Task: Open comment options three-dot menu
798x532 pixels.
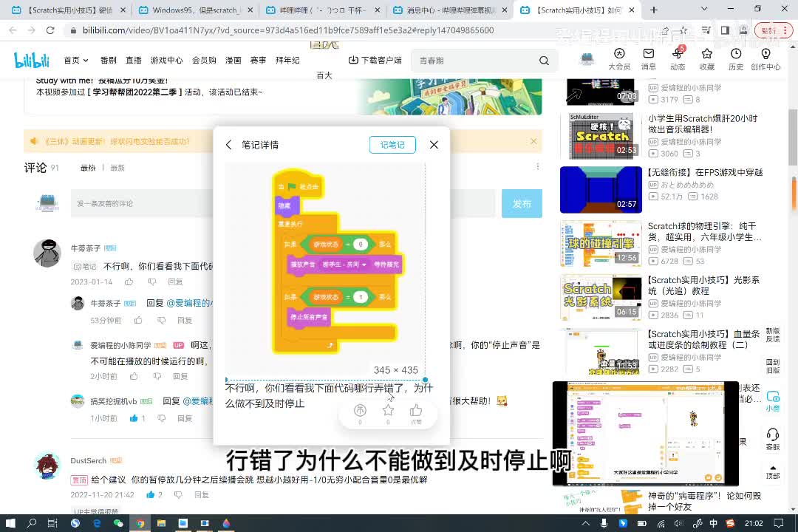Action: point(538,166)
